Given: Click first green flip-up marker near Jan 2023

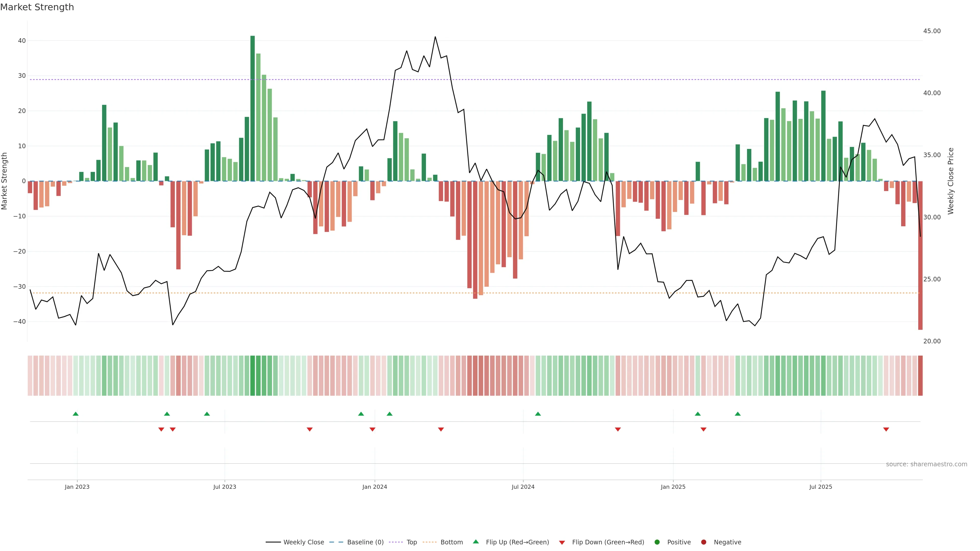Looking at the screenshot, I should (x=76, y=414).
